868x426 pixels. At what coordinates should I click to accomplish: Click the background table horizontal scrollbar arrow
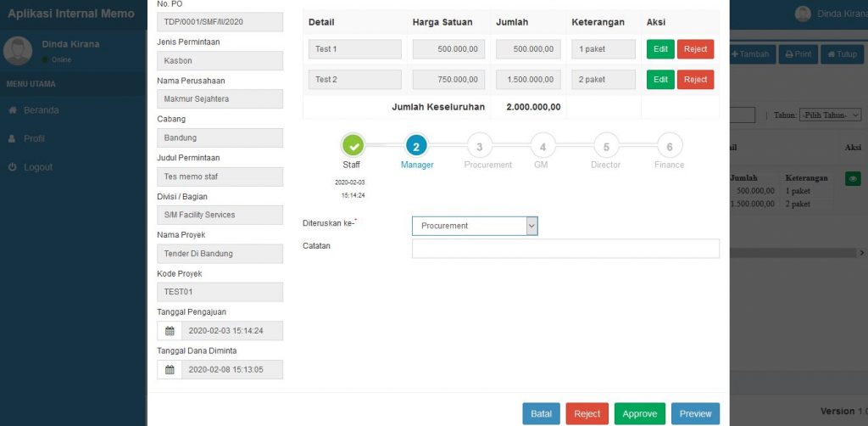point(862,253)
